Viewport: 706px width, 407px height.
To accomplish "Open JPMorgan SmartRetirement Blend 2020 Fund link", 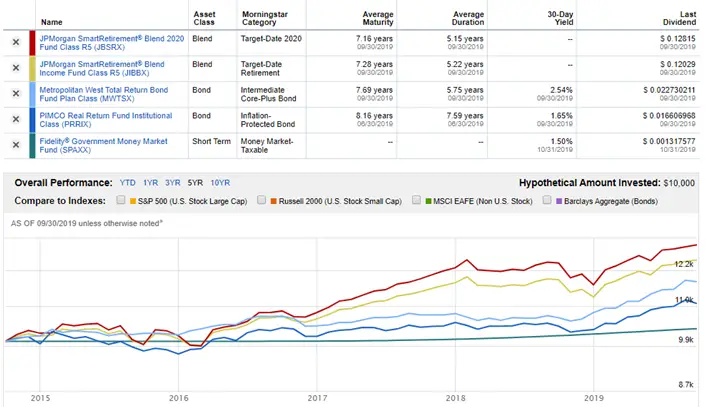I will [112, 43].
